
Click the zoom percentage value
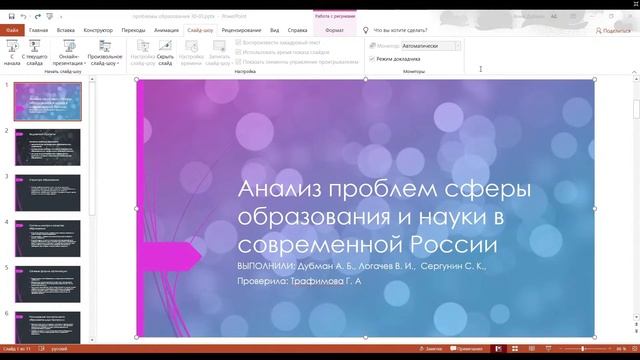click(x=621, y=349)
